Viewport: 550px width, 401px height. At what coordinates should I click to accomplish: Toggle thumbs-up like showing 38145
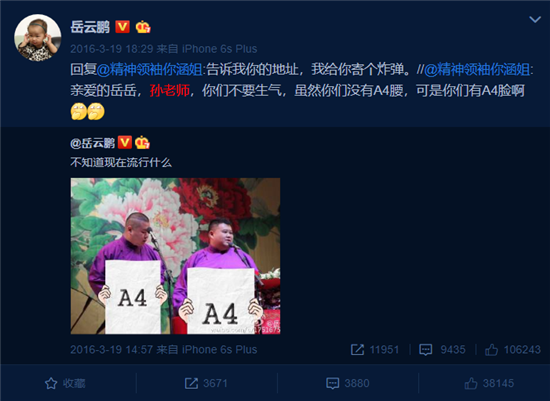coord(489,383)
